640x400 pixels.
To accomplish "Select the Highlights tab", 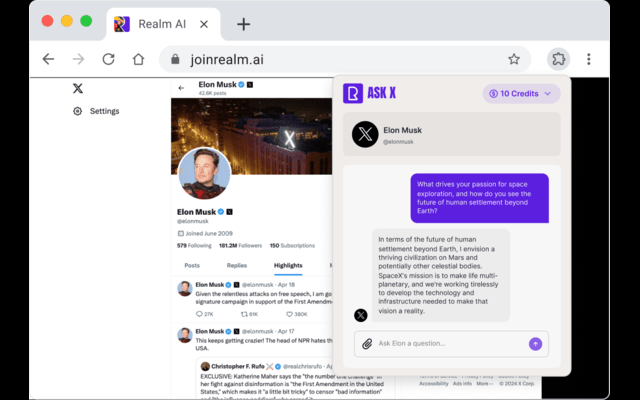I will (288, 265).
